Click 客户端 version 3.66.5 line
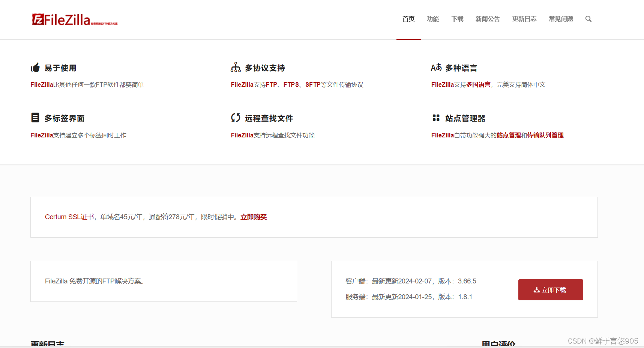644x348 pixels. (411, 281)
